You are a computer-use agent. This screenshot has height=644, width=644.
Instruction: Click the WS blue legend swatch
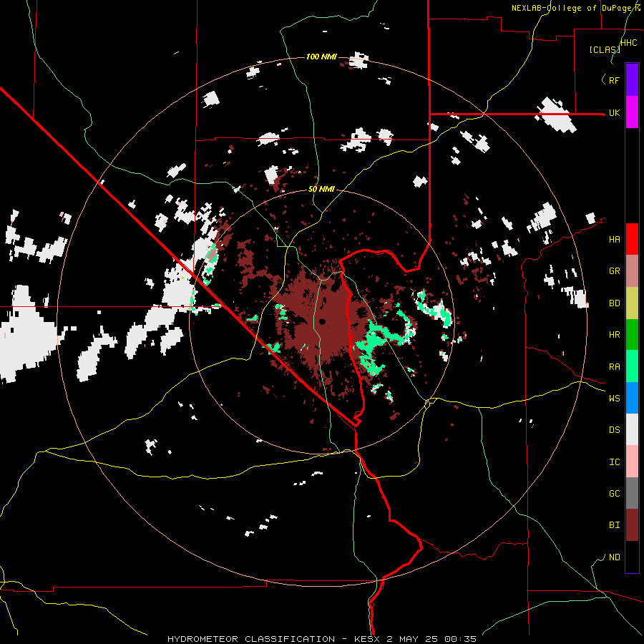(x=632, y=398)
